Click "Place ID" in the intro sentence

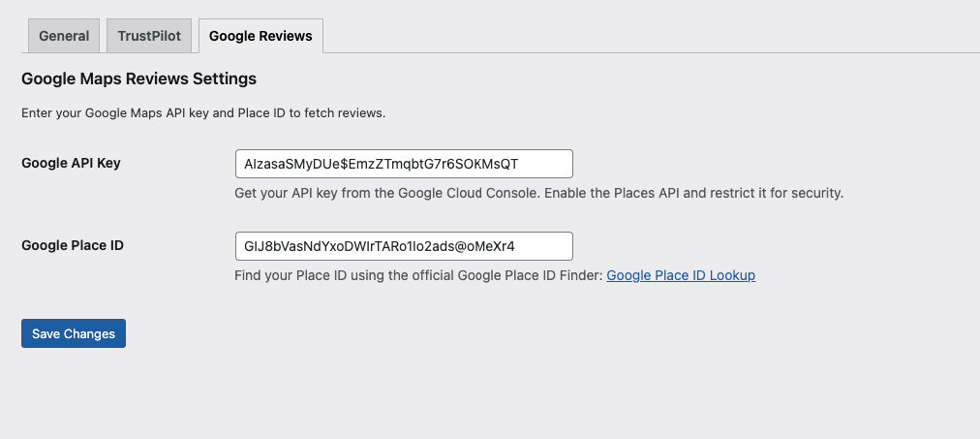click(263, 113)
